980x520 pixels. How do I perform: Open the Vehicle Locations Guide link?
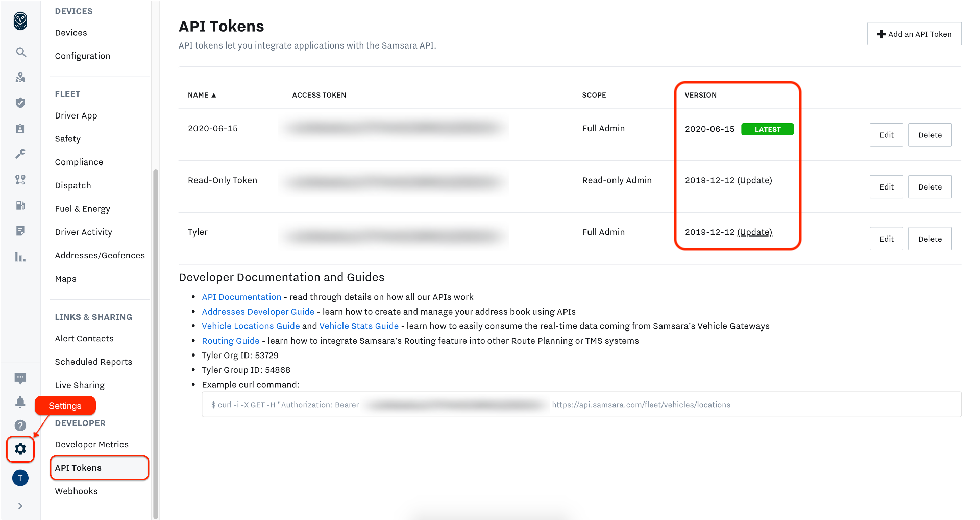251,326
